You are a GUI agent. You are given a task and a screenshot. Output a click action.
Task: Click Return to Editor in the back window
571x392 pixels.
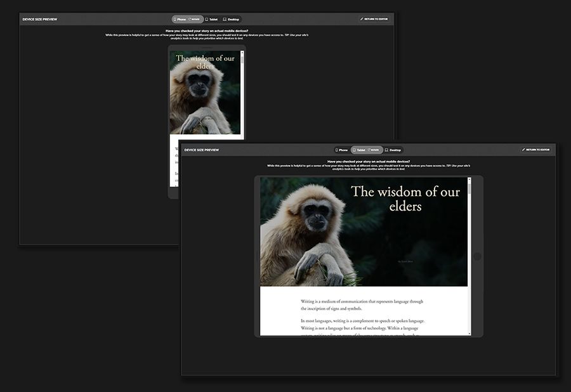[374, 19]
